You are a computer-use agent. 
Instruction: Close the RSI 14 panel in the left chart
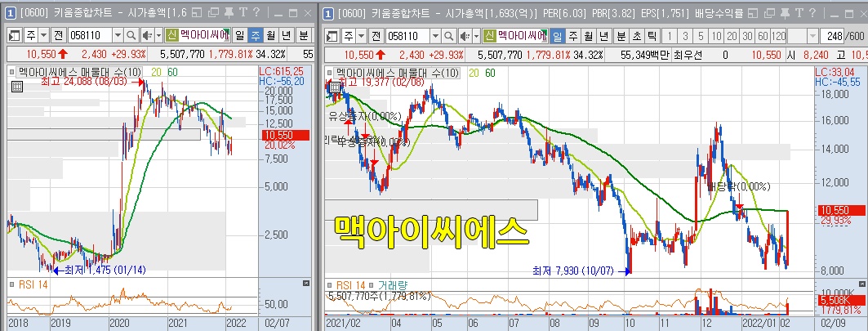307,284
